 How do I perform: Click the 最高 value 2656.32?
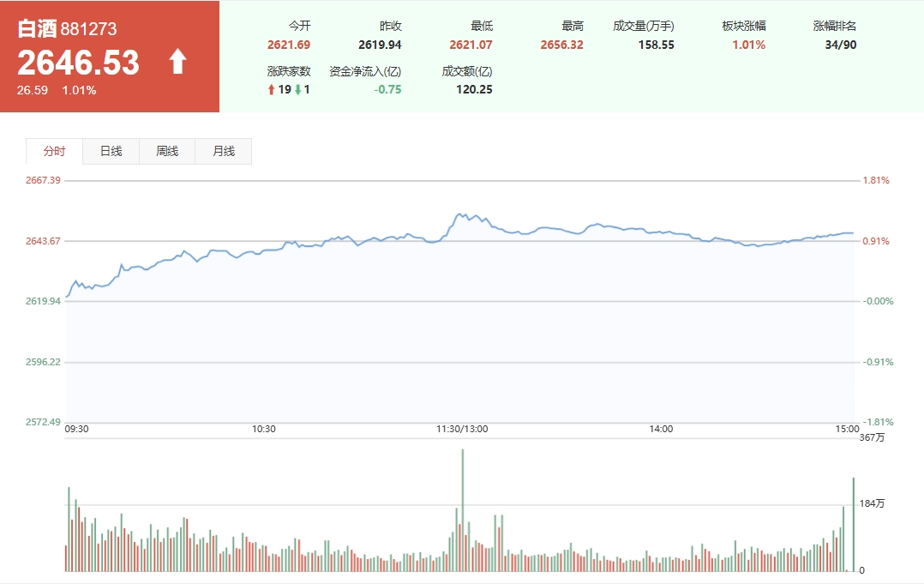pyautogui.click(x=561, y=45)
